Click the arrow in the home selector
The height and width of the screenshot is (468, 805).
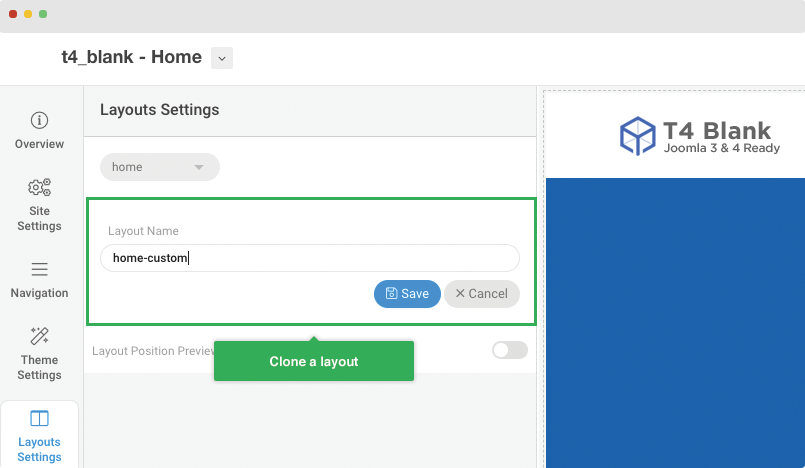[x=199, y=167]
